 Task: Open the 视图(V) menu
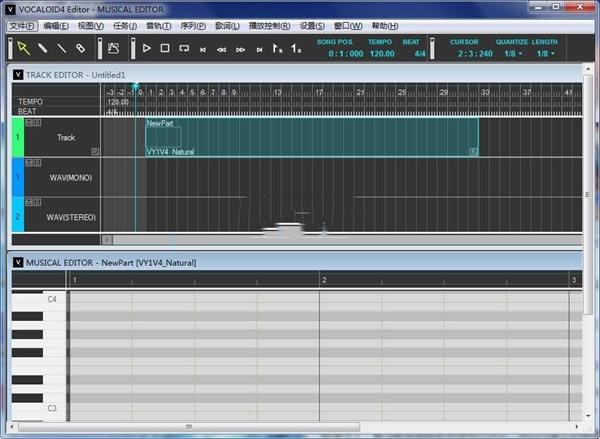click(91, 26)
